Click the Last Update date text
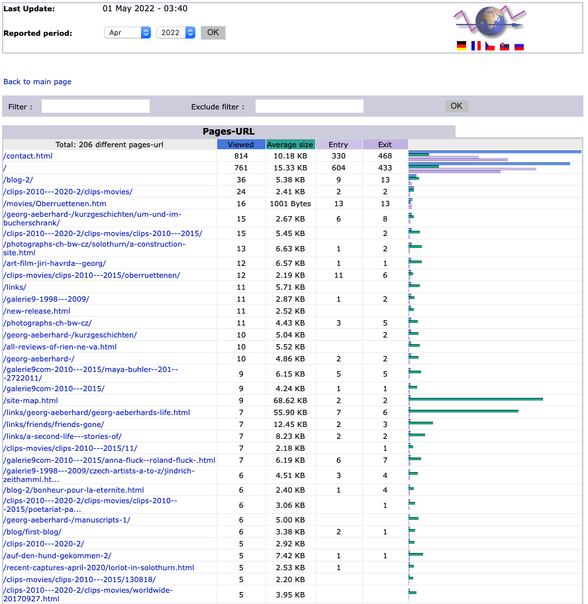 tap(145, 8)
